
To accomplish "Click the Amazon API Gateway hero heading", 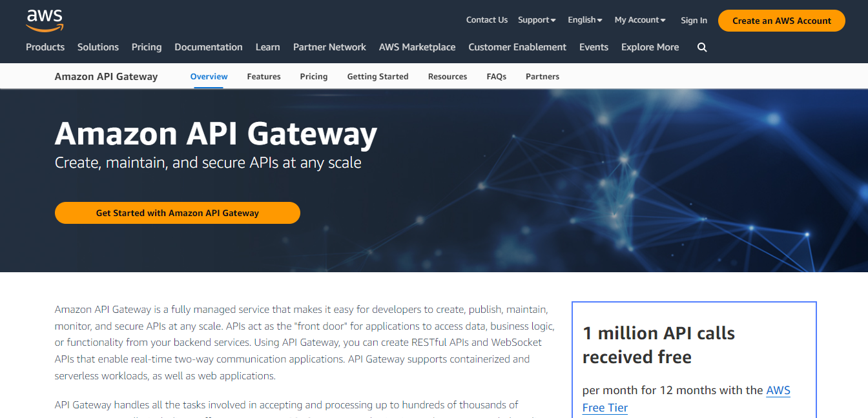I will point(216,134).
